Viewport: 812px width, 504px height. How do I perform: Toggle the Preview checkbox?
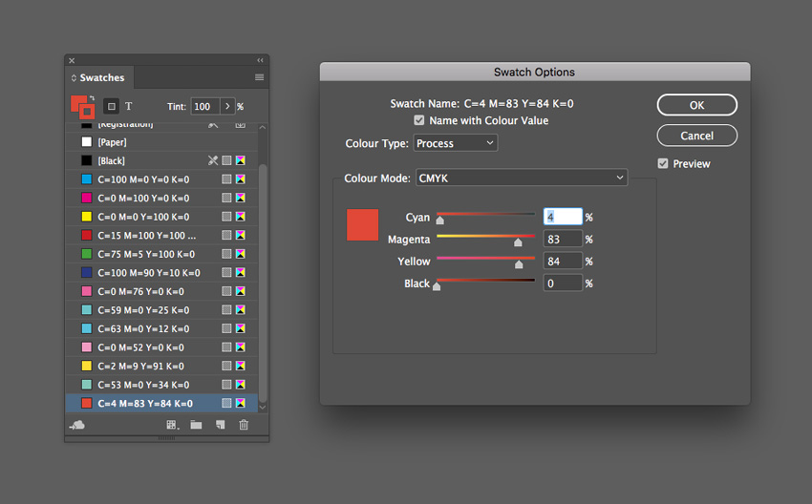[x=664, y=163]
